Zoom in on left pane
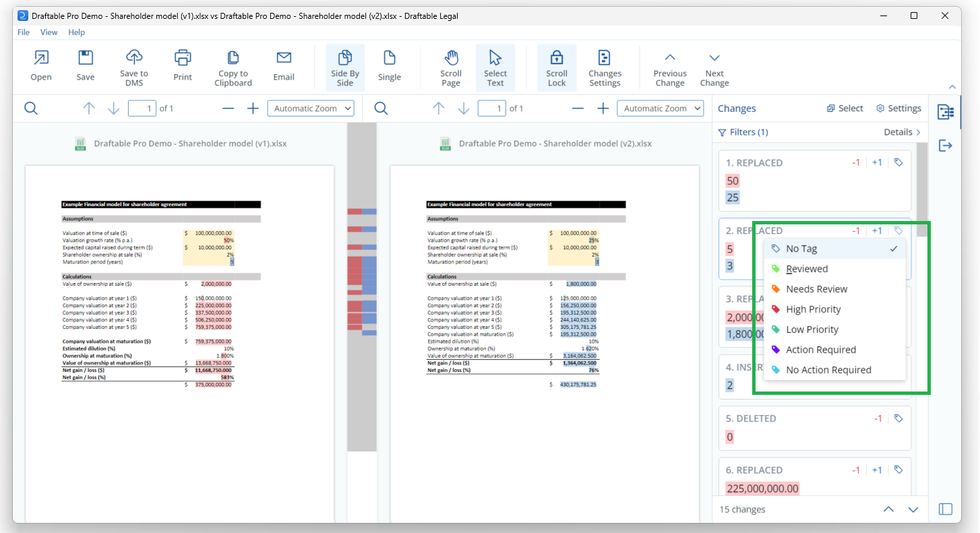This screenshot has width=980, height=533. click(x=253, y=108)
